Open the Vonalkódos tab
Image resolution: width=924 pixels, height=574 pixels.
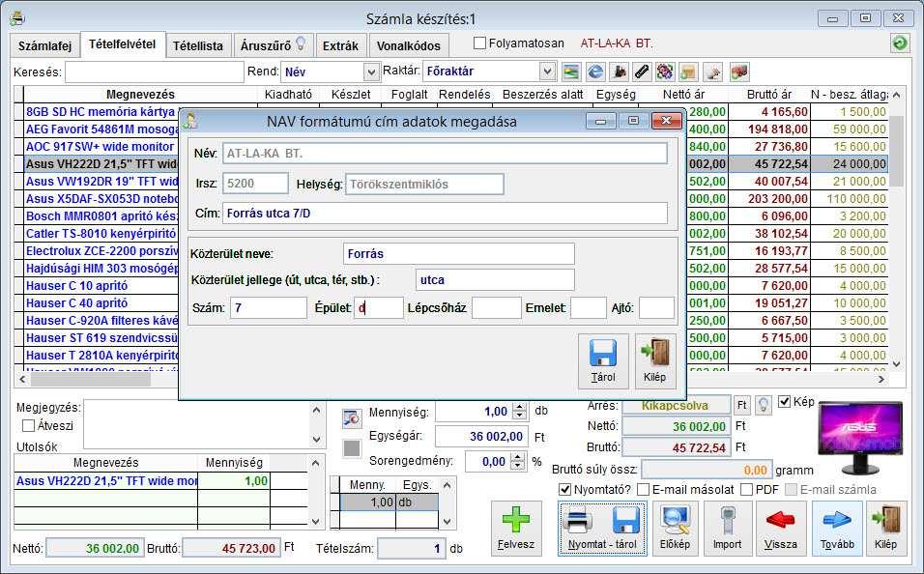pyautogui.click(x=409, y=46)
